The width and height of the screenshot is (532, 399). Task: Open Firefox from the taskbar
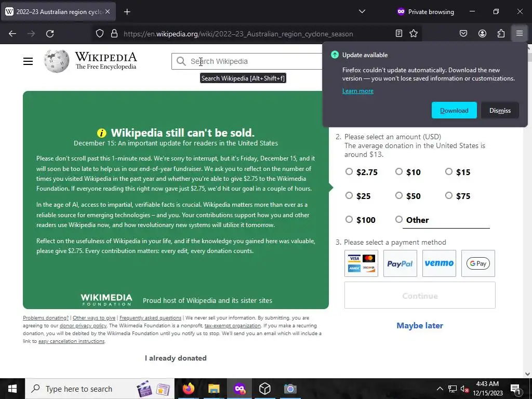(188, 389)
